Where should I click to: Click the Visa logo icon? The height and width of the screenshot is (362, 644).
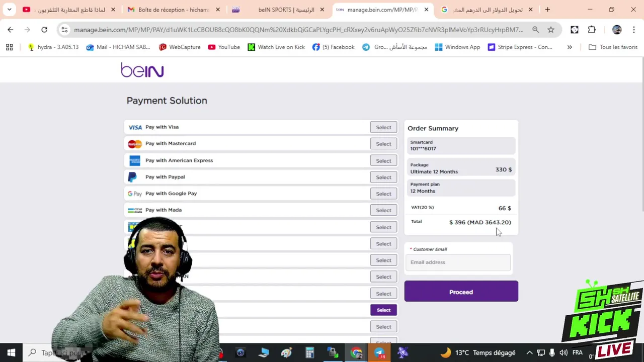pos(135,127)
